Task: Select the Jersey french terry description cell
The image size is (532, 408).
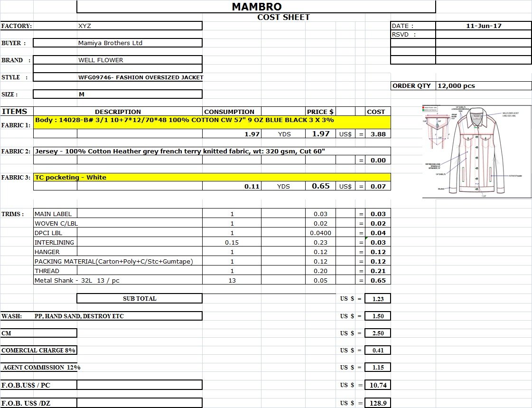Action: coord(212,151)
